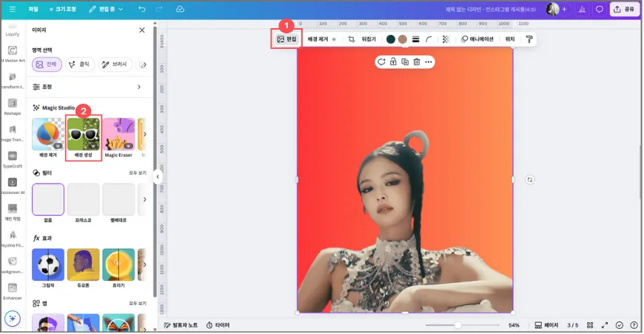Select the 브러시 area selection option

point(115,64)
